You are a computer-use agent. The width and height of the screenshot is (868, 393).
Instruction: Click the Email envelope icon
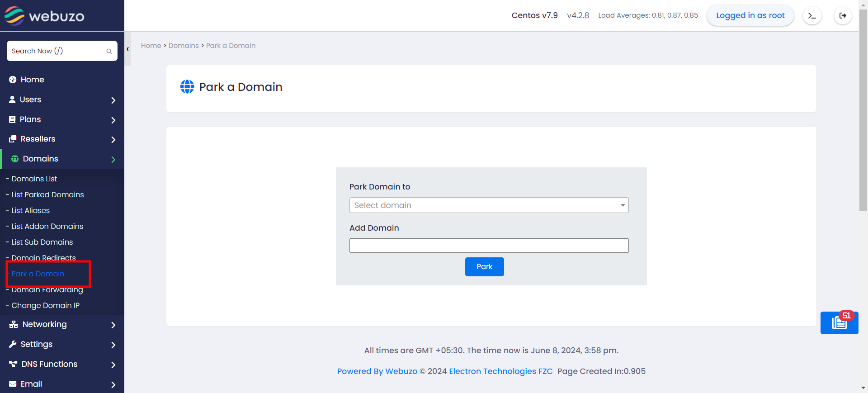pyautogui.click(x=13, y=384)
